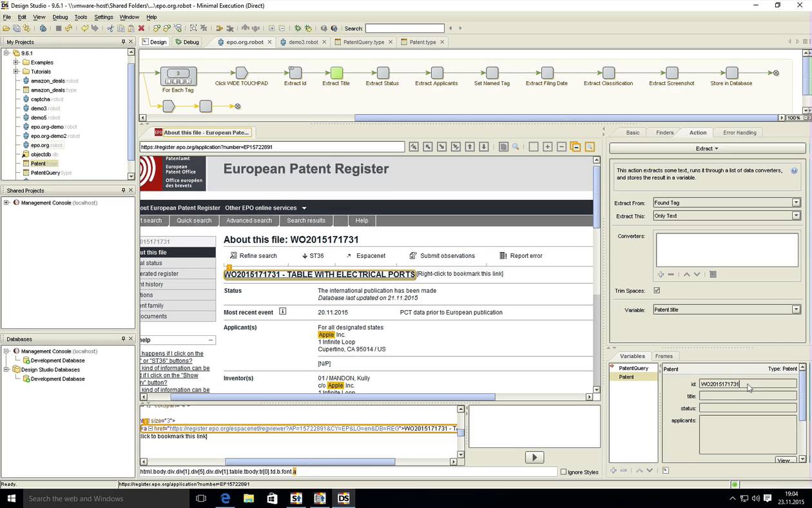Toggle the Trim Spaces checkbox

coord(657,291)
